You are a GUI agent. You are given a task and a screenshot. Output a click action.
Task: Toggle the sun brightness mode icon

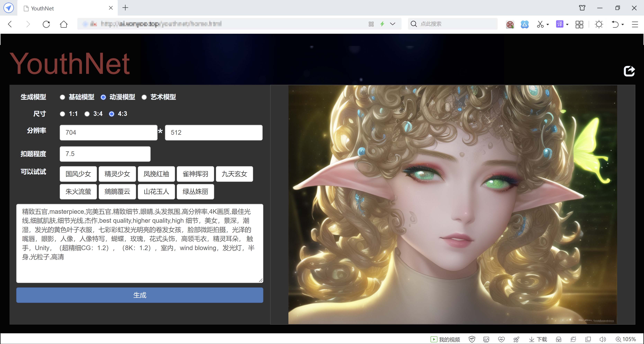599,24
